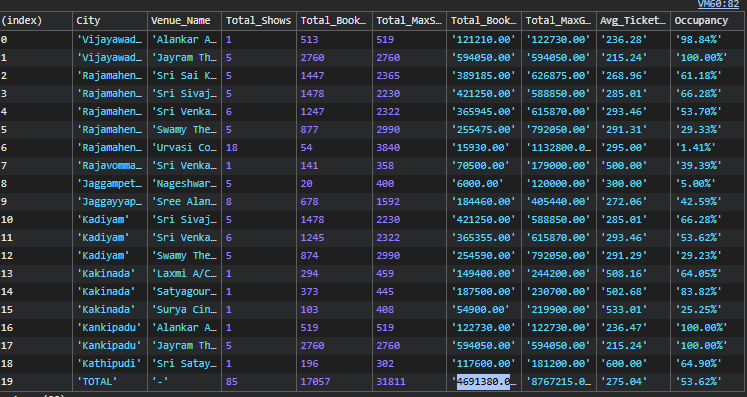Viewport: 747px width, 397px height.
Task: Sort by the Total_Shows column header
Action: (x=259, y=21)
